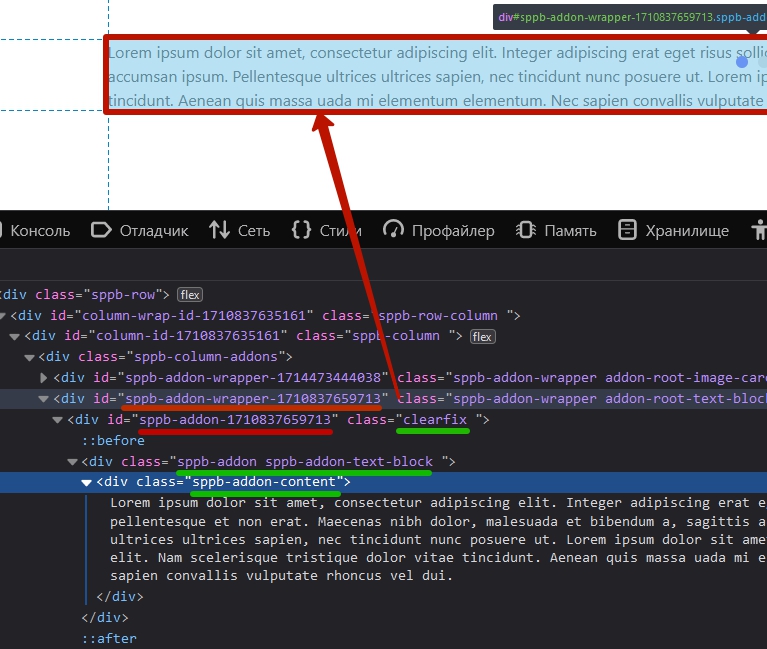Screen dimensions: 767x649
Task: Collapse the sppb-column-addons div
Action: pyautogui.click(x=29, y=357)
